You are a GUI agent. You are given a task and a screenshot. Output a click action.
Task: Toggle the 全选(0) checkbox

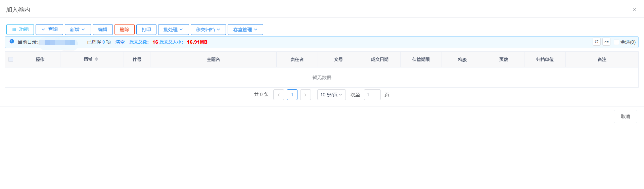(616, 42)
